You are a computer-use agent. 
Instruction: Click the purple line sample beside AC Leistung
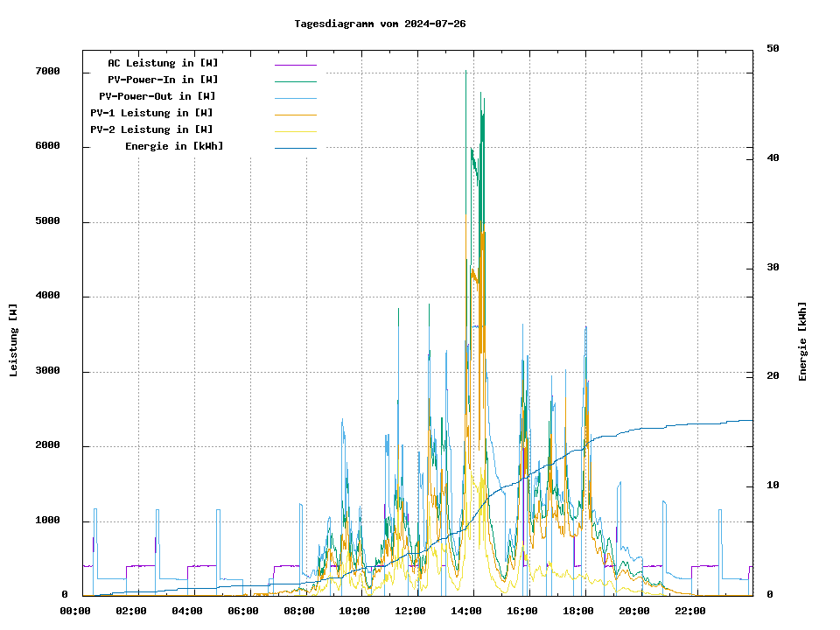[295, 64]
